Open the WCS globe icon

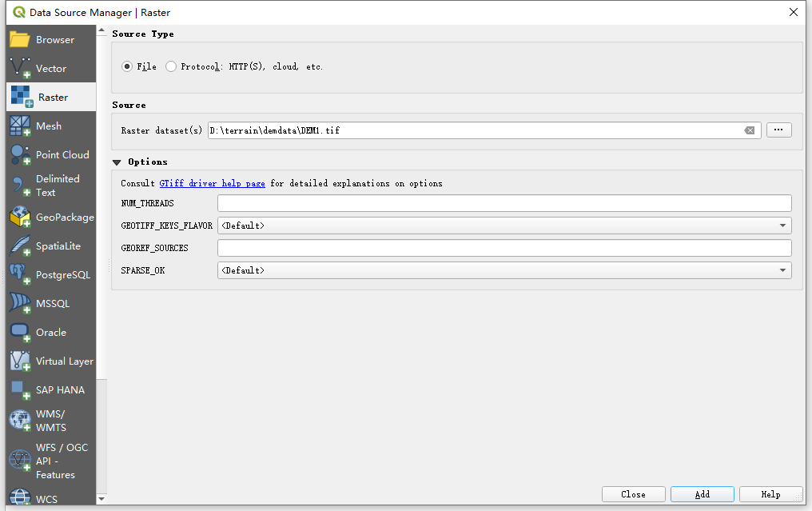(20, 497)
